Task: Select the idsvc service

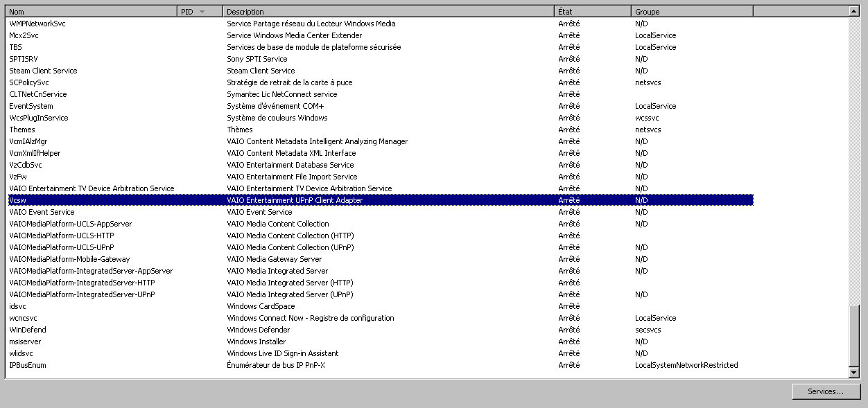Action: 17,306
